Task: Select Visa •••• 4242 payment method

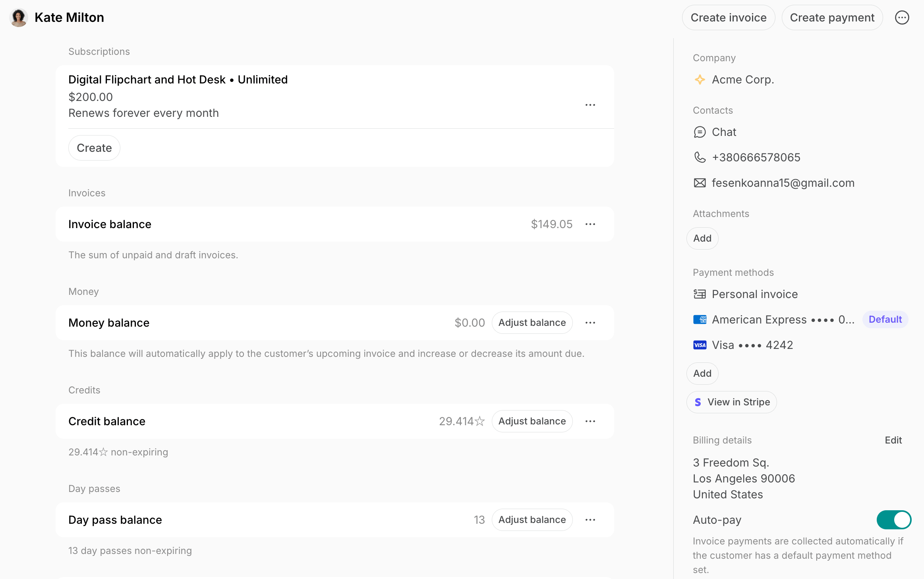Action: point(752,345)
